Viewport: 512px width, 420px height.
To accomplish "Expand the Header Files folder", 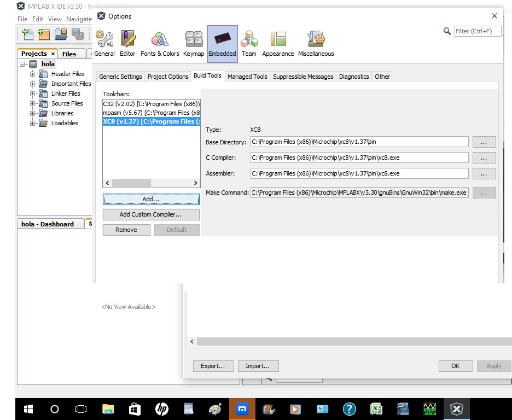I will 32,74.
